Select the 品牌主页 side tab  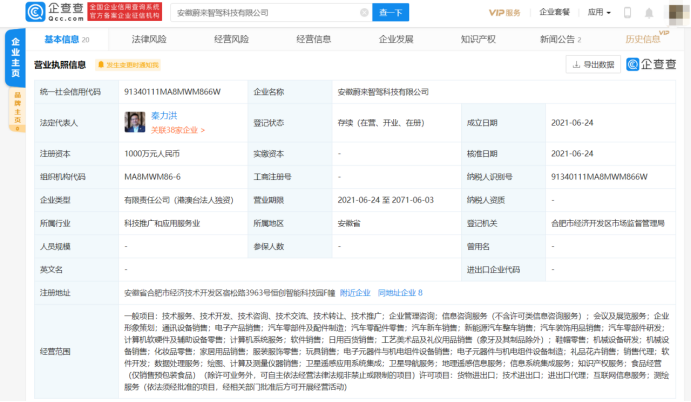pos(16,112)
